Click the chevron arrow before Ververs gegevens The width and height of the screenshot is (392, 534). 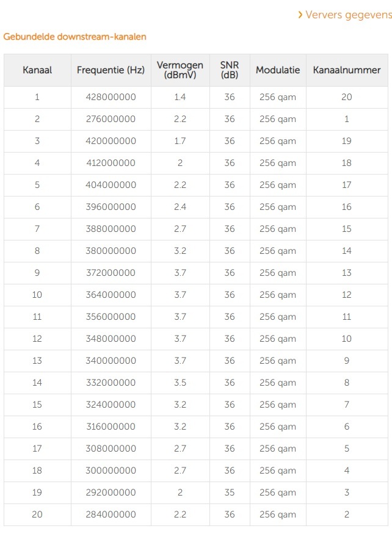300,15
